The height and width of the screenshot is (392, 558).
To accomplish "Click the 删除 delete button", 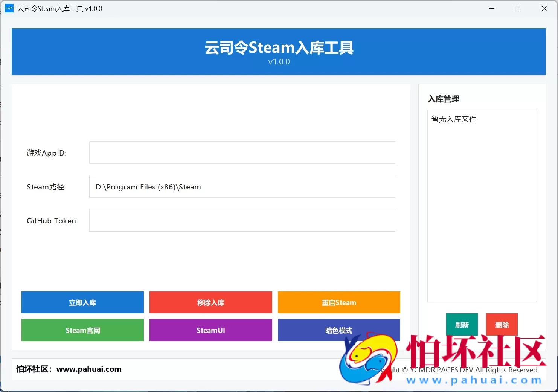I will point(502,324).
